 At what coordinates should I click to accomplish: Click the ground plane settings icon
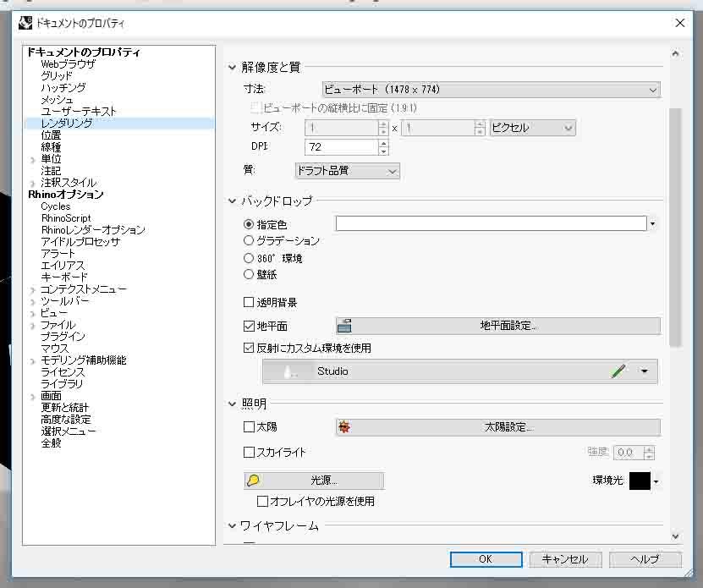[x=344, y=326]
